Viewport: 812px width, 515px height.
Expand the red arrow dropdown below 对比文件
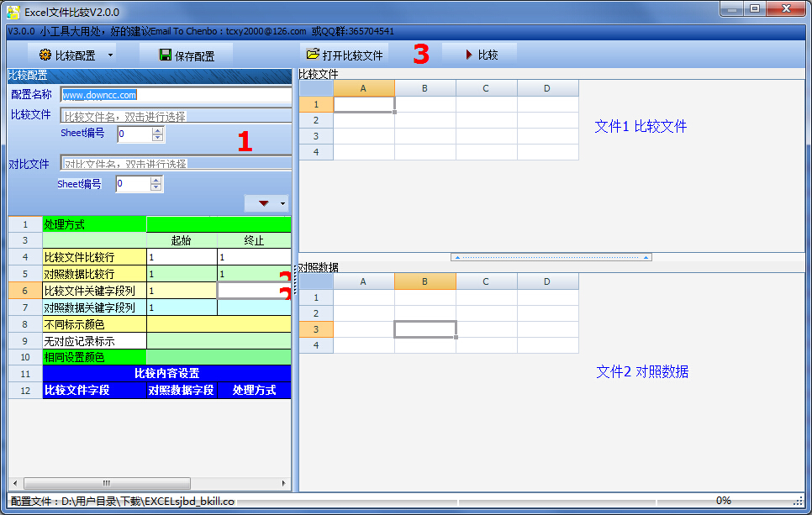(263, 203)
